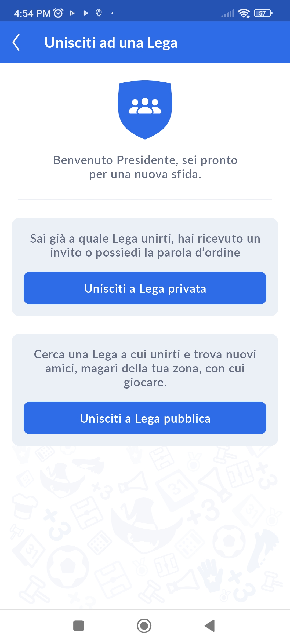Tap the 4:54 PM clock
This screenshot has height=644, width=290.
click(x=32, y=13)
